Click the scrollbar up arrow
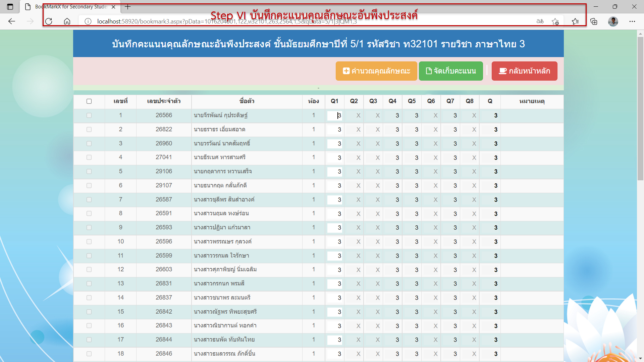This screenshot has height=362, width=644. click(640, 34)
